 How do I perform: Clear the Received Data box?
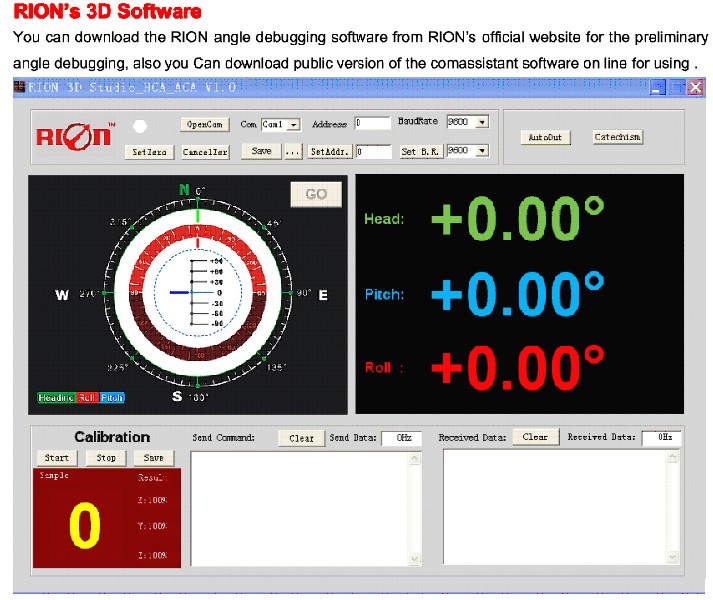[535, 437]
